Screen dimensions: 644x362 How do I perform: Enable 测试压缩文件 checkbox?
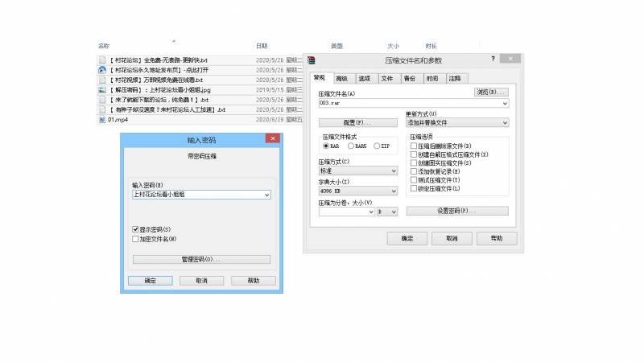[x=414, y=179]
